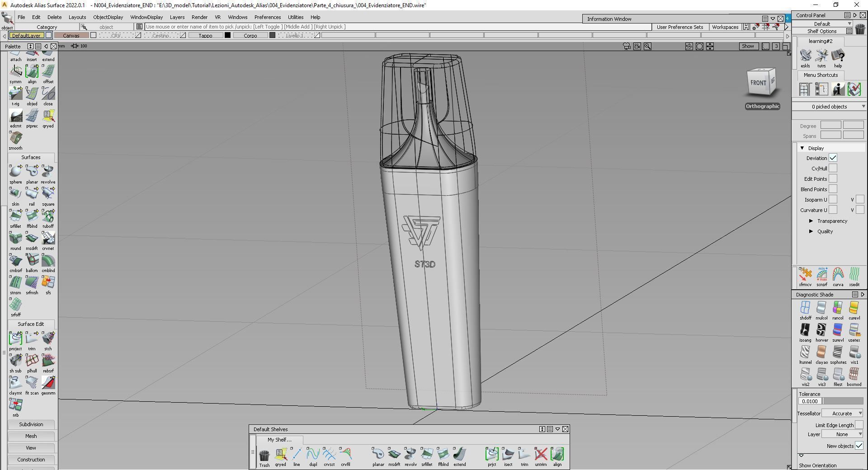Open the Tessellator Accurate dropdown
868x470 pixels.
coord(842,413)
